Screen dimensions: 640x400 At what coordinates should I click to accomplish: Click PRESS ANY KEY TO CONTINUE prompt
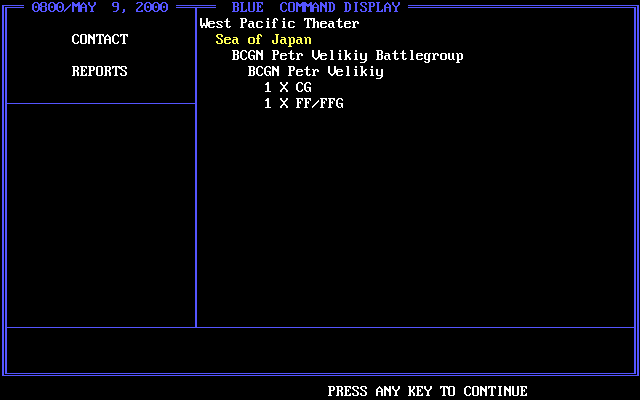click(427, 391)
